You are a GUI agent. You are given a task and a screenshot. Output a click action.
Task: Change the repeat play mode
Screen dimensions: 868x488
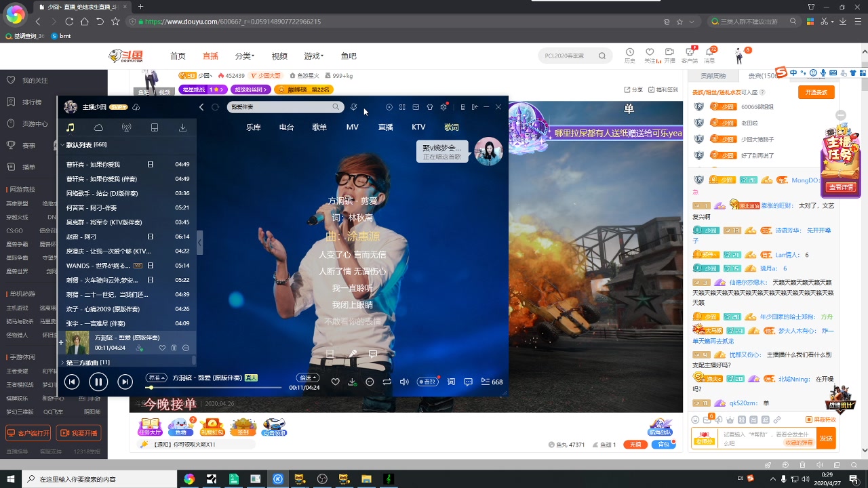point(387,382)
